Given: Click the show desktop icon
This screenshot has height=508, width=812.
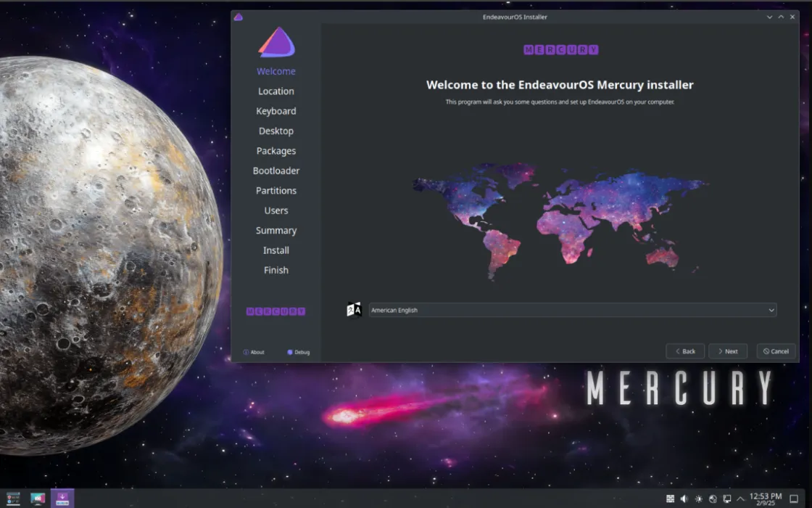Looking at the screenshot, I should pos(794,499).
